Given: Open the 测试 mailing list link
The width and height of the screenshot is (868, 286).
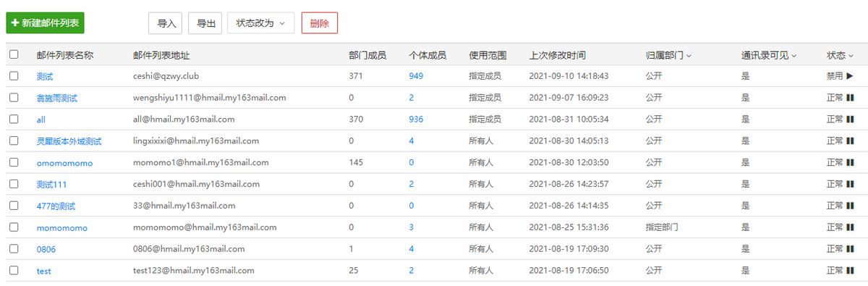Looking at the screenshot, I should 45,76.
